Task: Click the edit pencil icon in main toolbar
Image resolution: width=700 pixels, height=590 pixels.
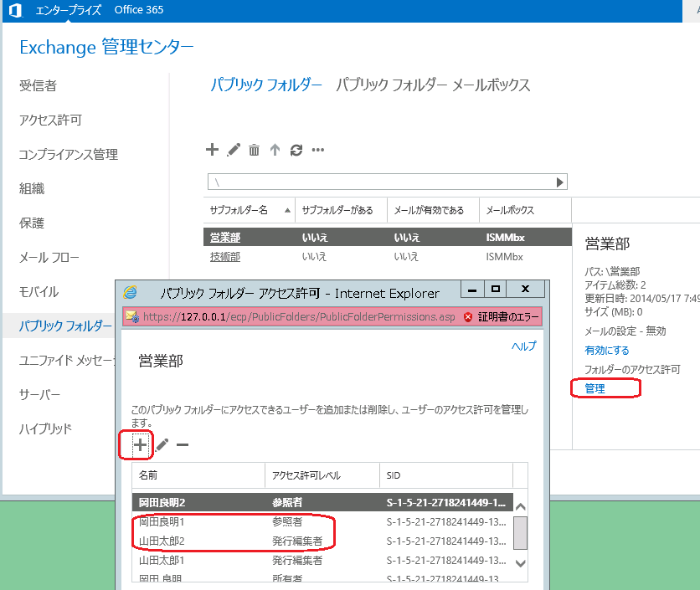Action: point(234,150)
